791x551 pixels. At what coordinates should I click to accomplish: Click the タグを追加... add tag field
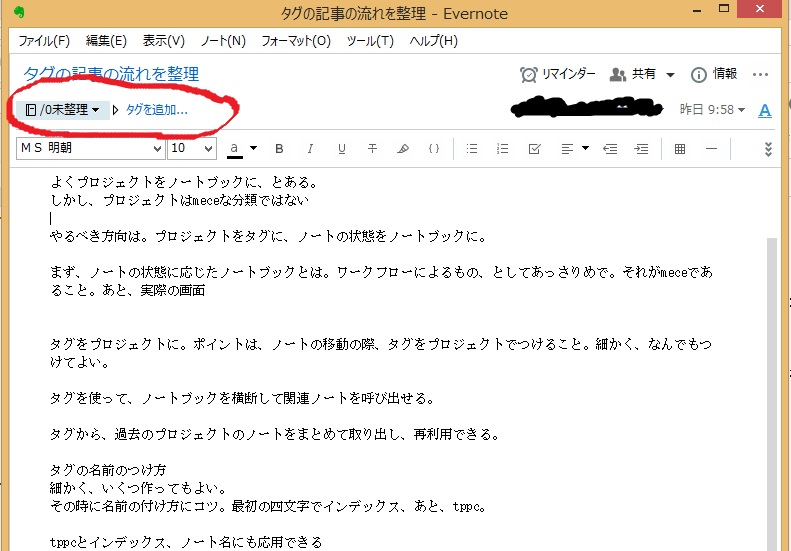156,109
